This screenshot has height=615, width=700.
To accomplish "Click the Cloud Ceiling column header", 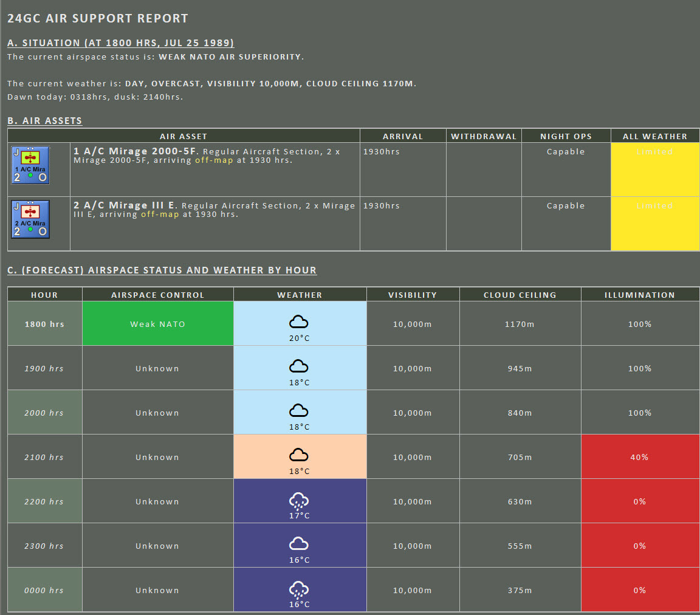I will pyautogui.click(x=520, y=295).
